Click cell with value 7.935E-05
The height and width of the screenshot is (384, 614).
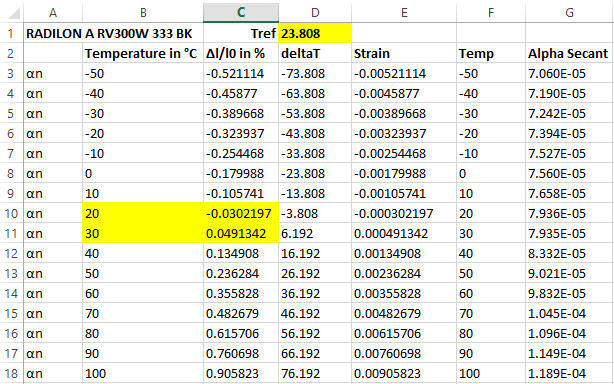pyautogui.click(x=570, y=233)
